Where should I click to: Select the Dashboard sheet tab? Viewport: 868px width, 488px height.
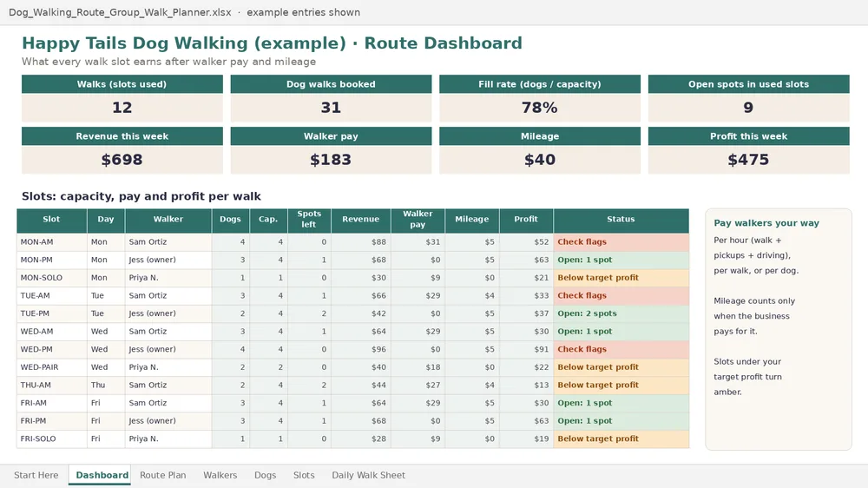(x=102, y=475)
